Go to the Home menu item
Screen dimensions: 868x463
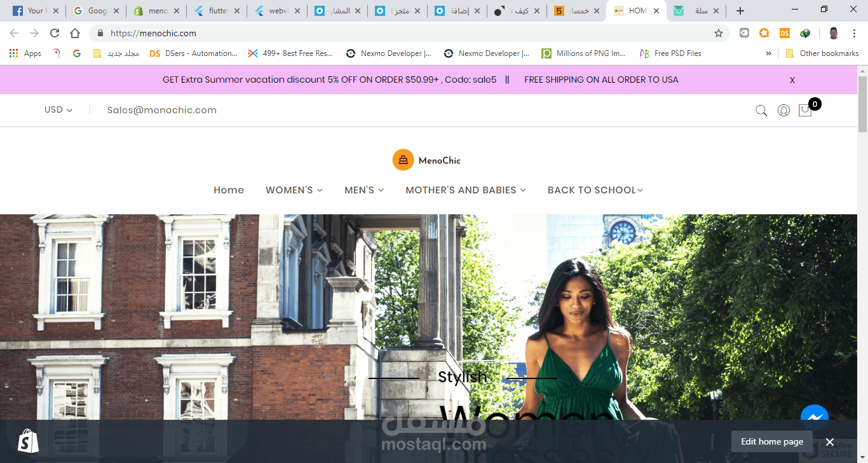pos(229,190)
